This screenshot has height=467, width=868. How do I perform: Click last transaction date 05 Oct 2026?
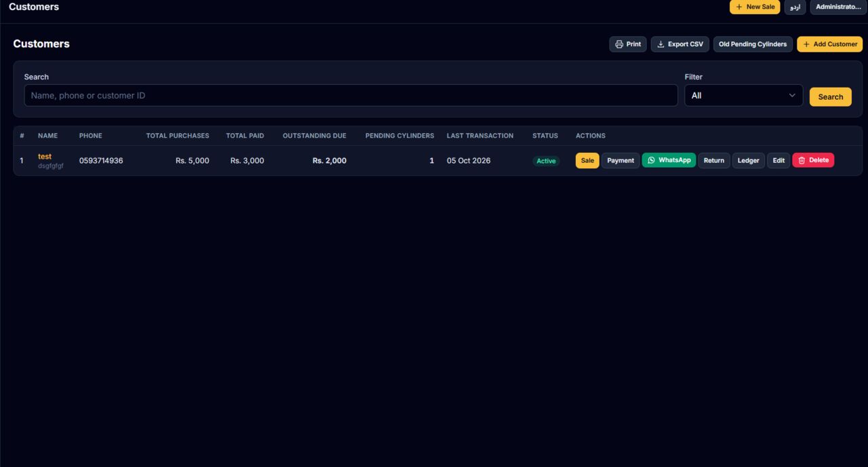click(x=469, y=161)
